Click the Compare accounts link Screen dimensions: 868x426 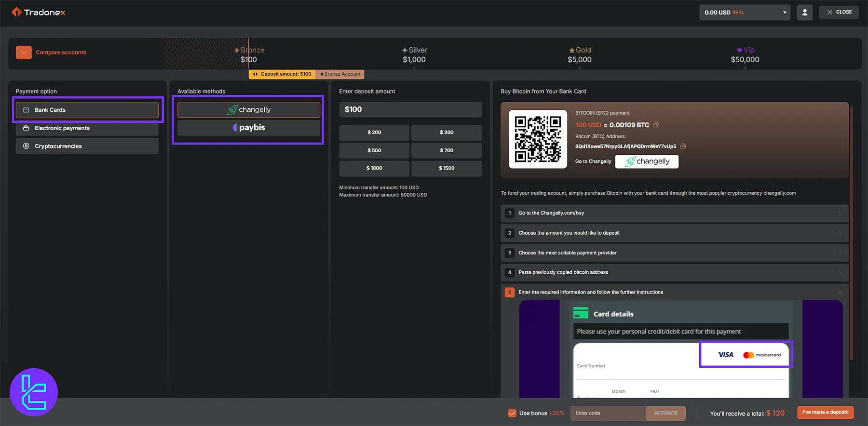(x=61, y=53)
